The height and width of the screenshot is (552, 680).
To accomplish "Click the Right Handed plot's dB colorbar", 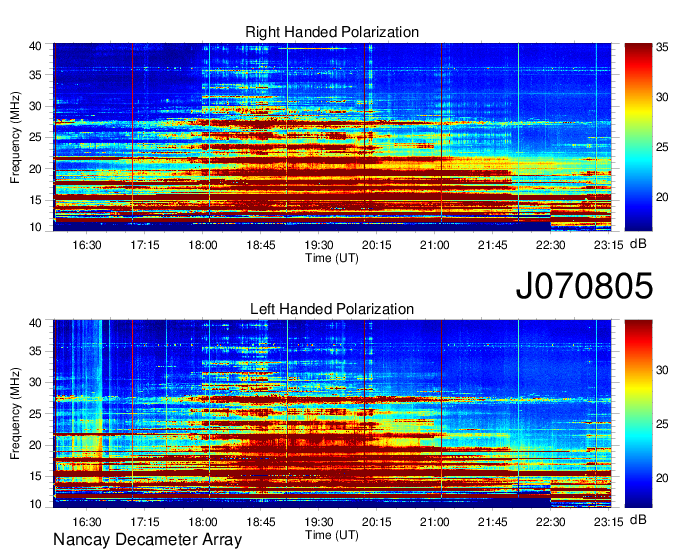I will [638, 137].
